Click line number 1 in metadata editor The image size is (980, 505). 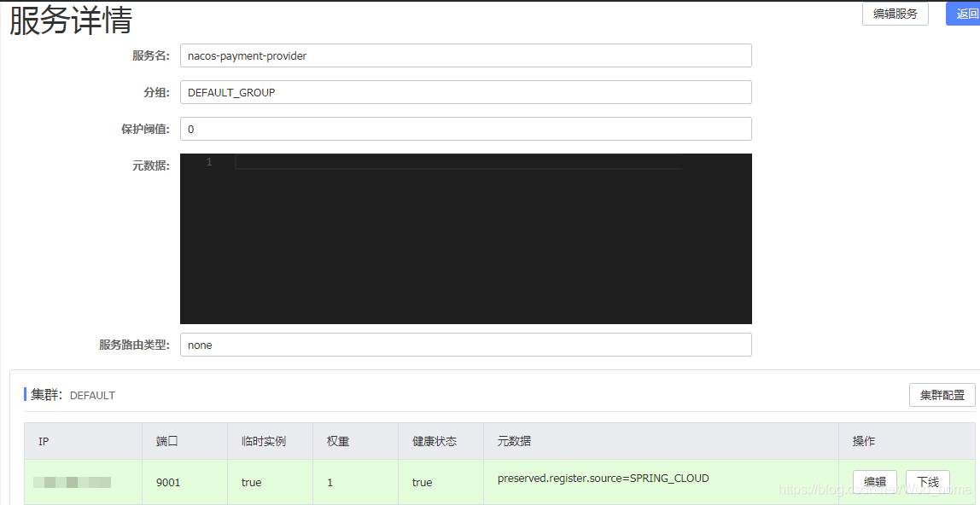[209, 162]
